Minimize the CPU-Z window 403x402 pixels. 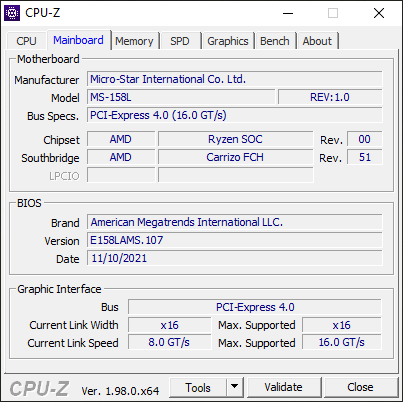click(x=288, y=13)
